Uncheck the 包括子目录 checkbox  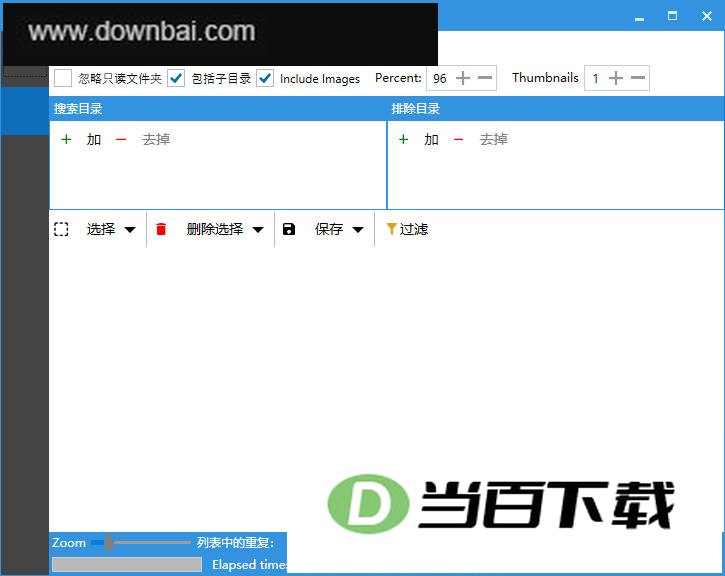click(176, 78)
